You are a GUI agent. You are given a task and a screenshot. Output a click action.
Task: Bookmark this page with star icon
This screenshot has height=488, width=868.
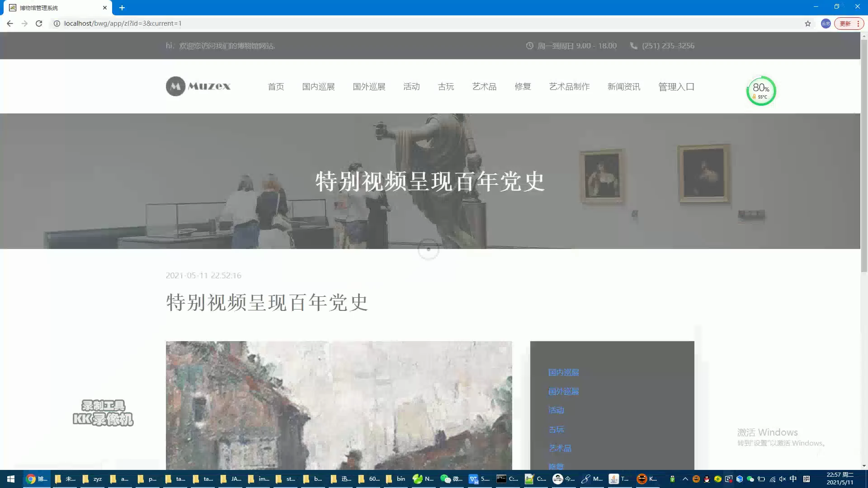tap(808, 23)
